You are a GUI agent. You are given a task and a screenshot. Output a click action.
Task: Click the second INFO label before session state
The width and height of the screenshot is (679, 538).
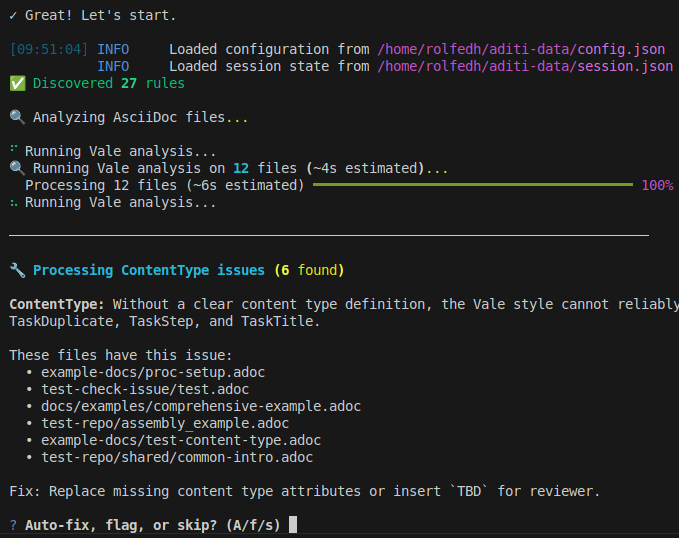[x=113, y=66]
